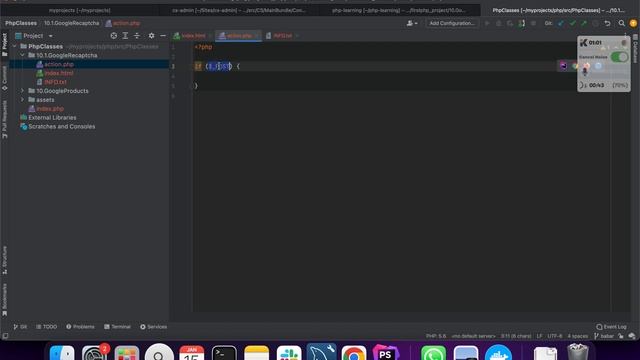Click the 4 spaces indent status entry

pyautogui.click(x=578, y=336)
